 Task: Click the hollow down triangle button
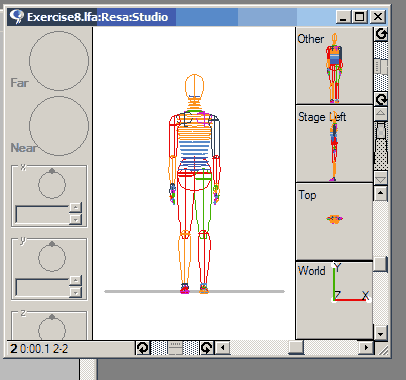pyautogui.click(x=381, y=179)
